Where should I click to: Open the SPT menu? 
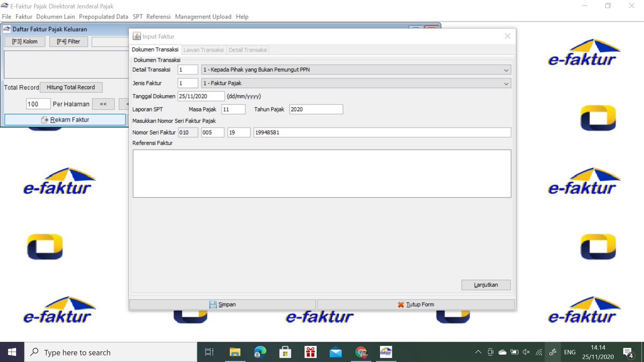138,17
